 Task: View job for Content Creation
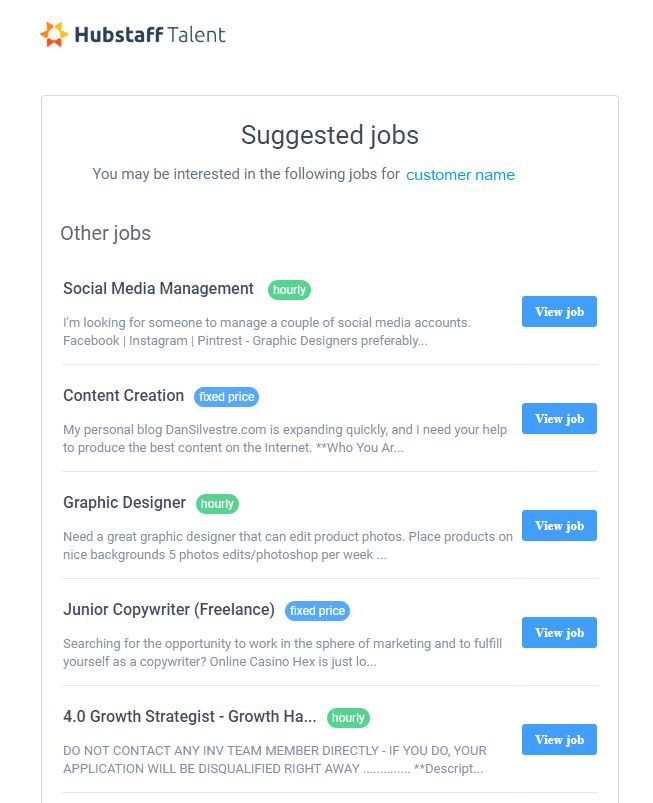point(559,418)
